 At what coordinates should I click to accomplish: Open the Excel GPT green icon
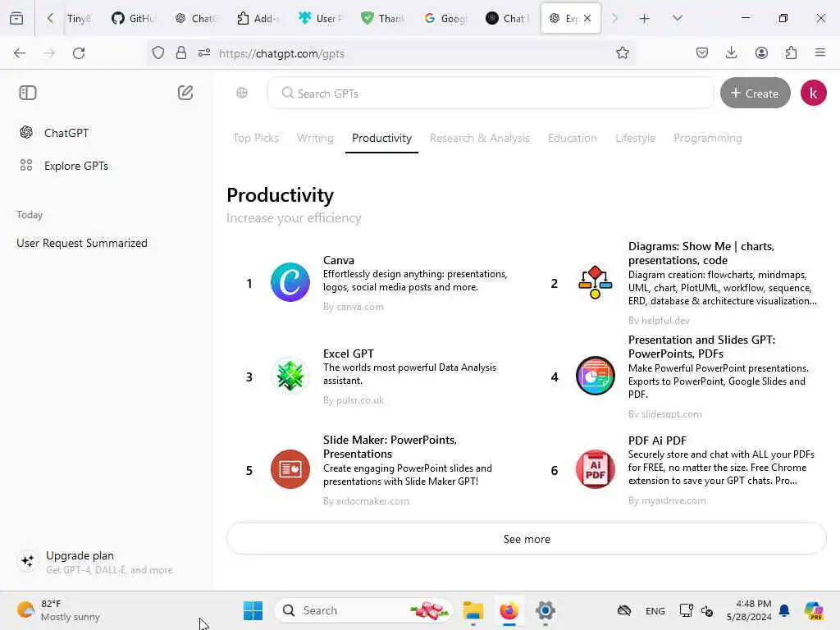click(x=290, y=376)
